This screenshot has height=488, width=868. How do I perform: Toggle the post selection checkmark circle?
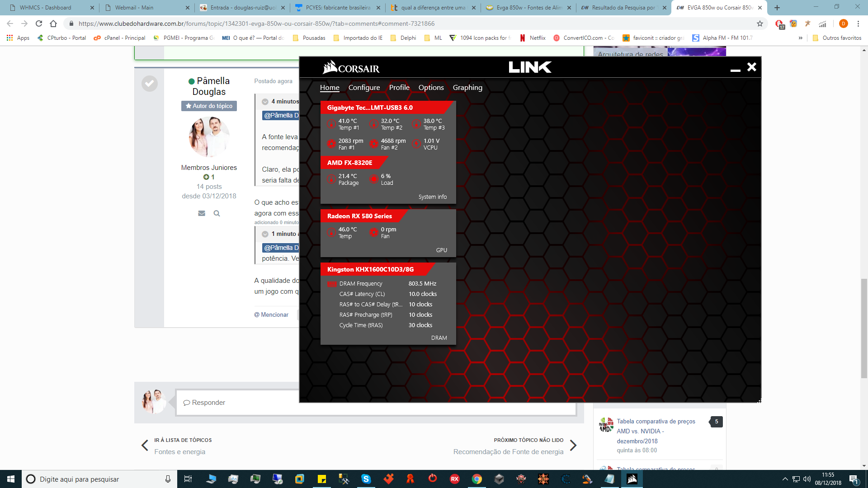coord(150,83)
